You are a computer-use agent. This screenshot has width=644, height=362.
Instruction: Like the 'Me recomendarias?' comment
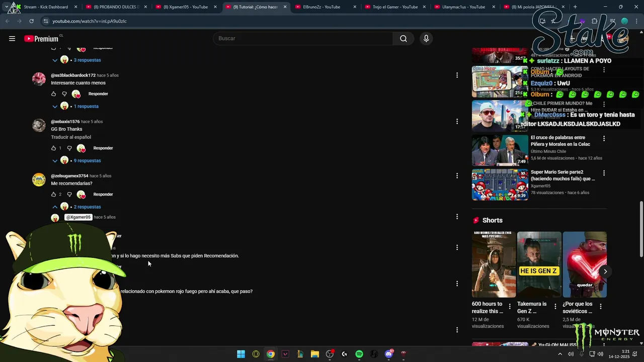pyautogui.click(x=54, y=195)
